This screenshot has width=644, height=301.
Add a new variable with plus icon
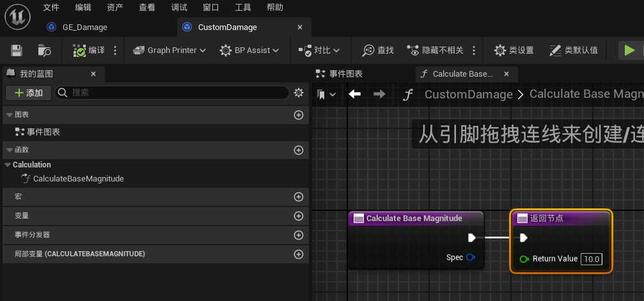click(298, 216)
